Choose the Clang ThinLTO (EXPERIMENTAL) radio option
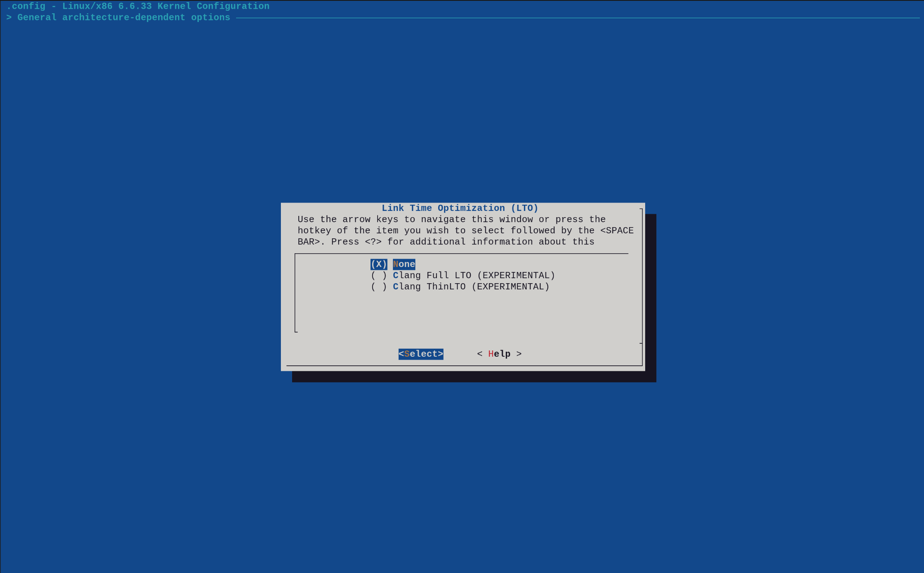Viewport: 924px width, 573px height. click(460, 287)
